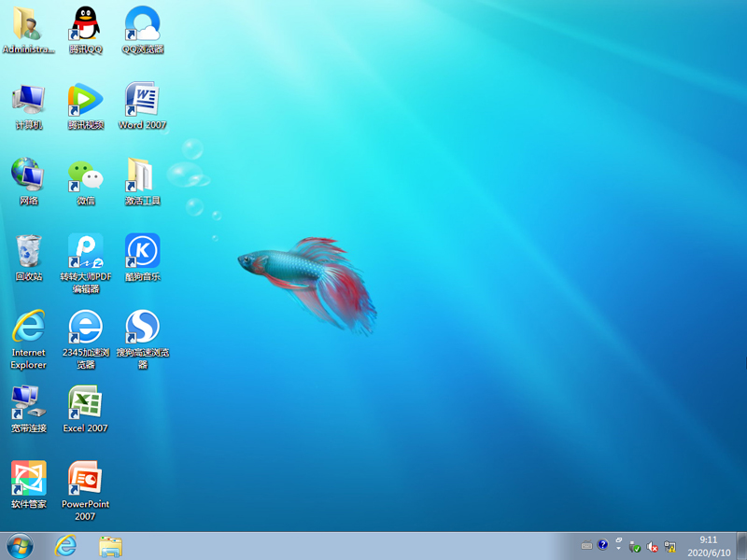Image resolution: width=747 pixels, height=560 pixels.
Task: Select the 搜狗高速浏览器 desktop icon
Action: pos(142,327)
